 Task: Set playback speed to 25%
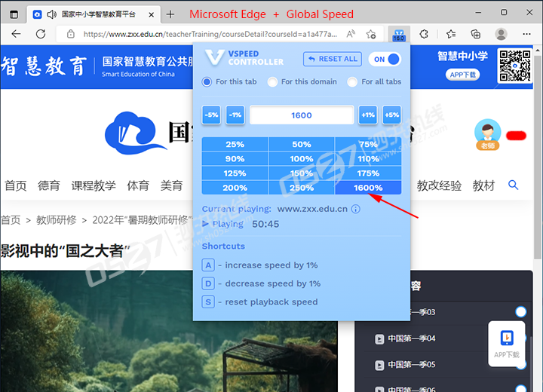235,144
